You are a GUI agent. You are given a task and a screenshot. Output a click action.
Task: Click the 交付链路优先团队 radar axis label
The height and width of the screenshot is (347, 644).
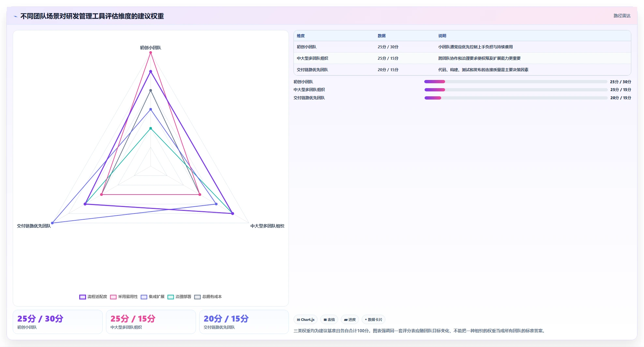pos(34,226)
